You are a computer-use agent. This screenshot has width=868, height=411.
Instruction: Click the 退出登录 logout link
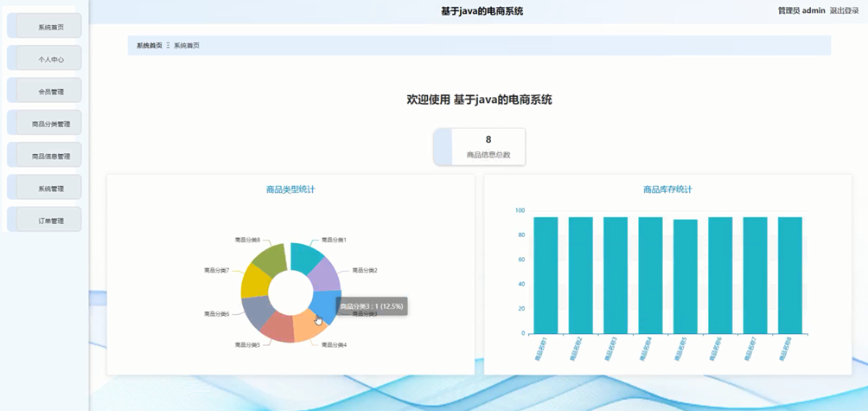[x=844, y=11]
